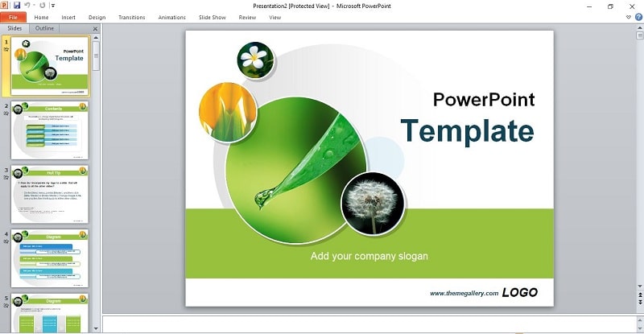
Task: Click animation star icon beside slide 4
Action: click(6, 241)
